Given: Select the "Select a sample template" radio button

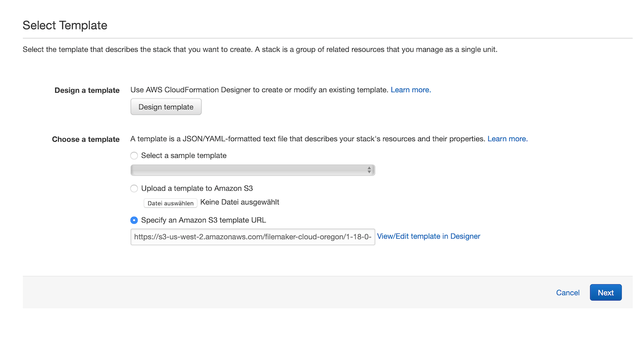Looking at the screenshot, I should [x=134, y=155].
